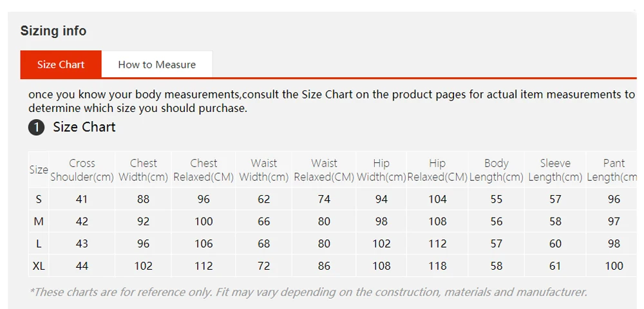Click the L size row label

[39, 244]
